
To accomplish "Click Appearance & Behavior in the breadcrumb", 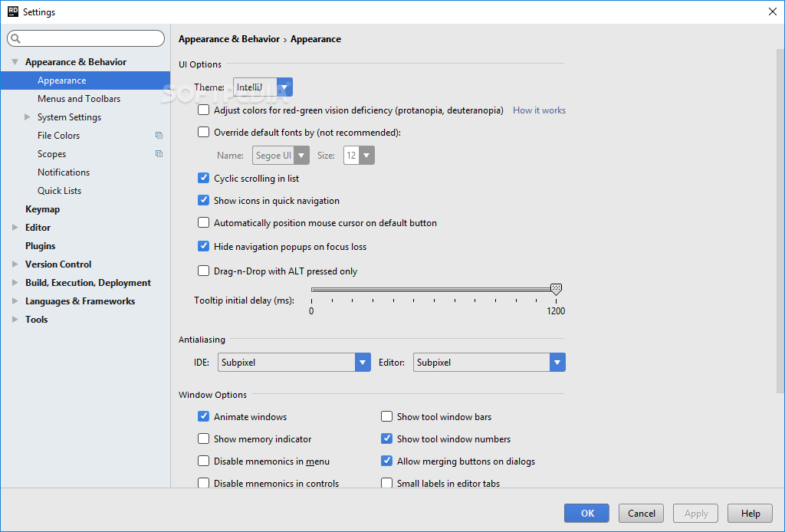I will pyautogui.click(x=228, y=39).
